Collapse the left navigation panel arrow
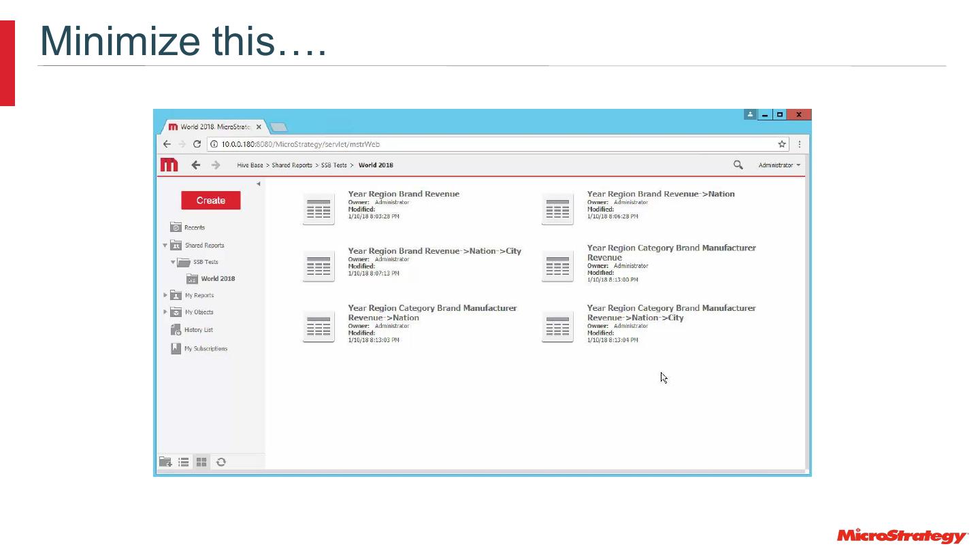 click(x=258, y=184)
